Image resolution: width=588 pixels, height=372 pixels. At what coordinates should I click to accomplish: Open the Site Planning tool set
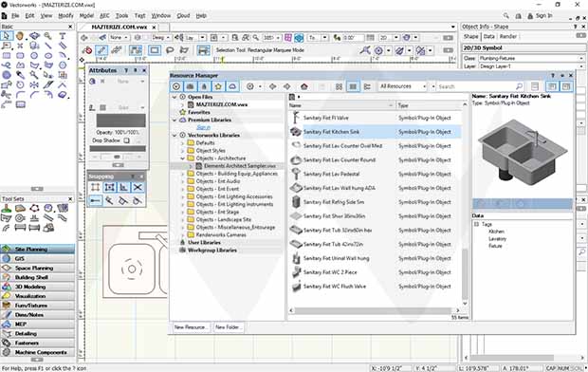[x=38, y=250]
